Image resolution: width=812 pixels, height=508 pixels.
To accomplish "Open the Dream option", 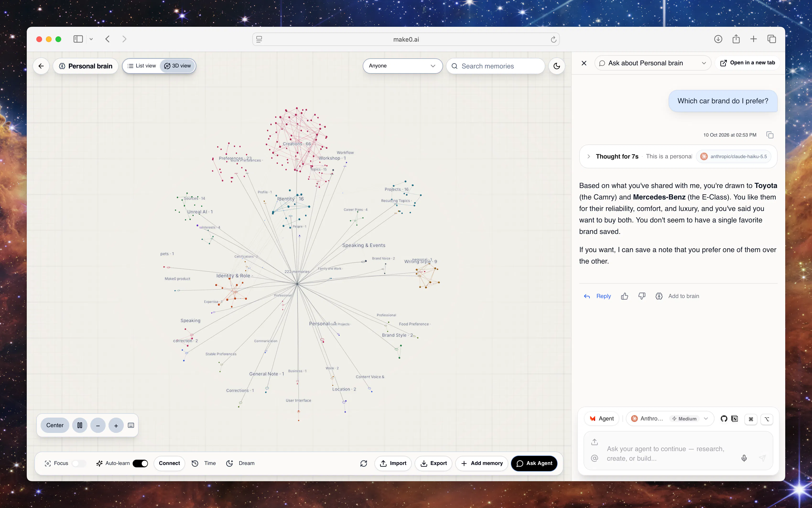I will [240, 463].
